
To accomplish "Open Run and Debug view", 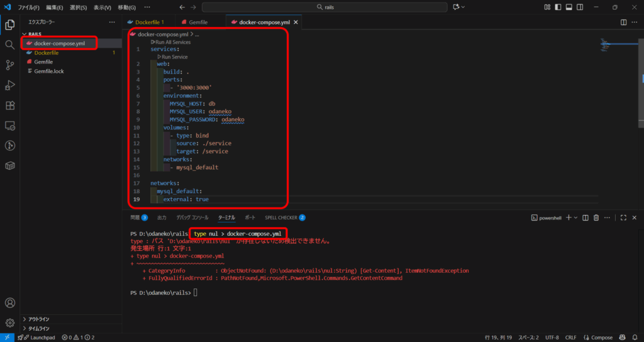I will pos(9,85).
